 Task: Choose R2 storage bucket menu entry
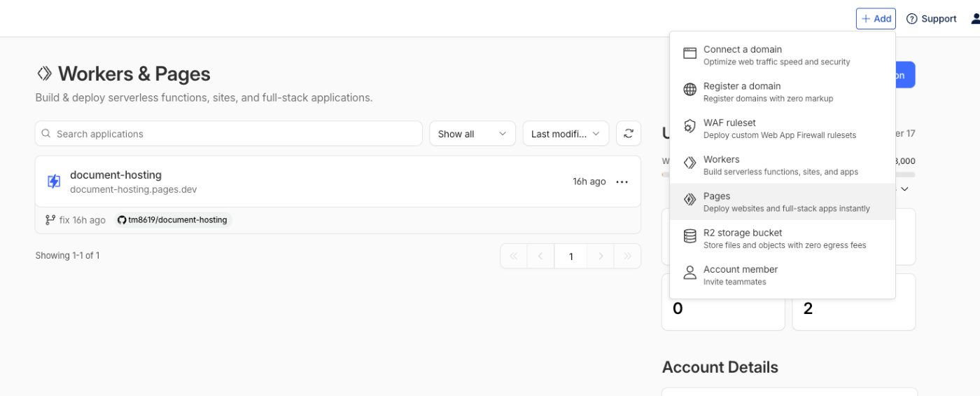782,238
